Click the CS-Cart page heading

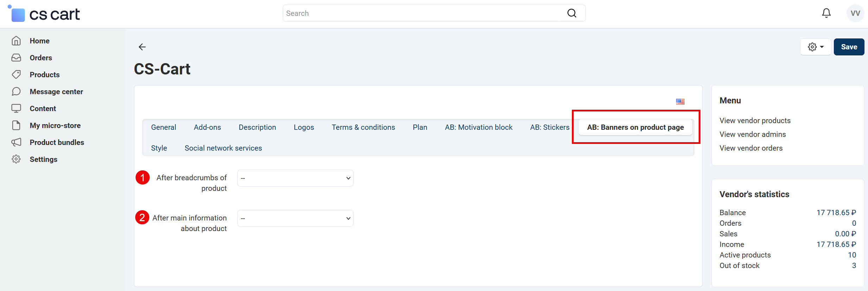click(x=162, y=69)
